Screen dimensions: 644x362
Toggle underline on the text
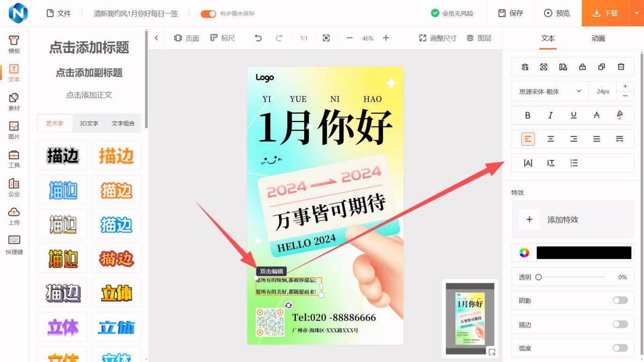click(x=573, y=115)
